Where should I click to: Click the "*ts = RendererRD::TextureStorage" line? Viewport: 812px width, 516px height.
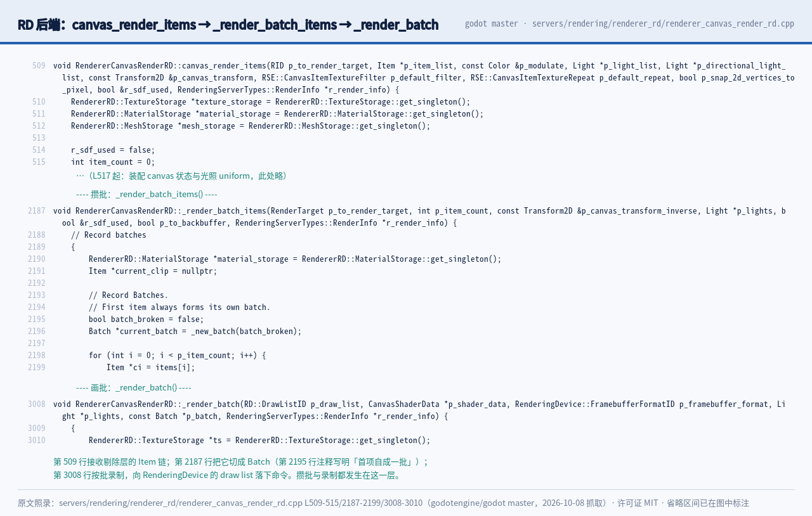coord(259,441)
